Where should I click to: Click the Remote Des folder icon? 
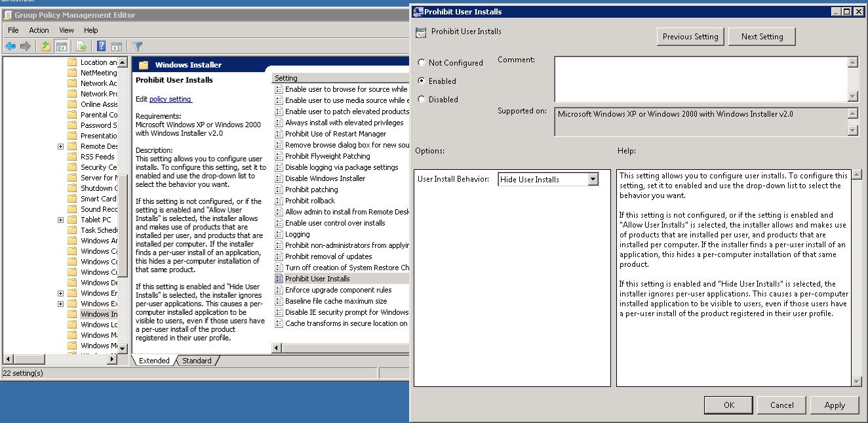coord(72,146)
